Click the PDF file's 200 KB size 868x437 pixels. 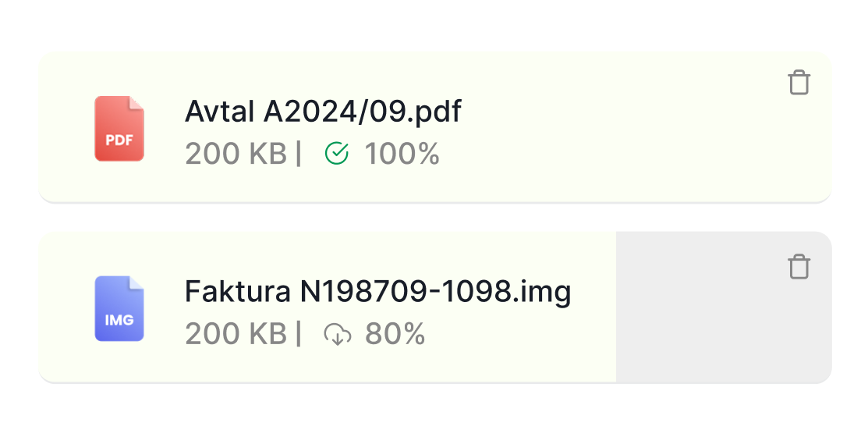click(236, 155)
